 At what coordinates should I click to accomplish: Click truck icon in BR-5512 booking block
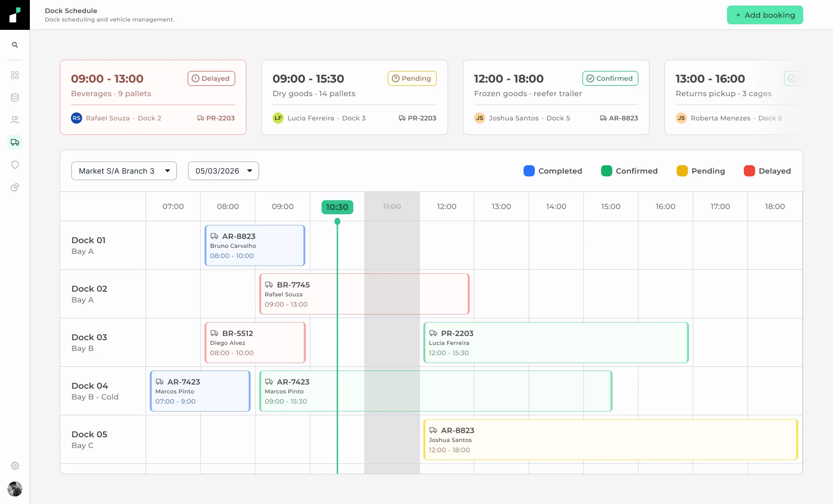(214, 333)
